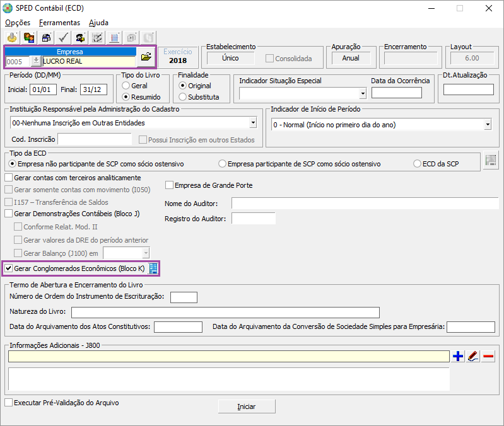Click the yellow stamp toolbar icon

pyautogui.click(x=12, y=38)
